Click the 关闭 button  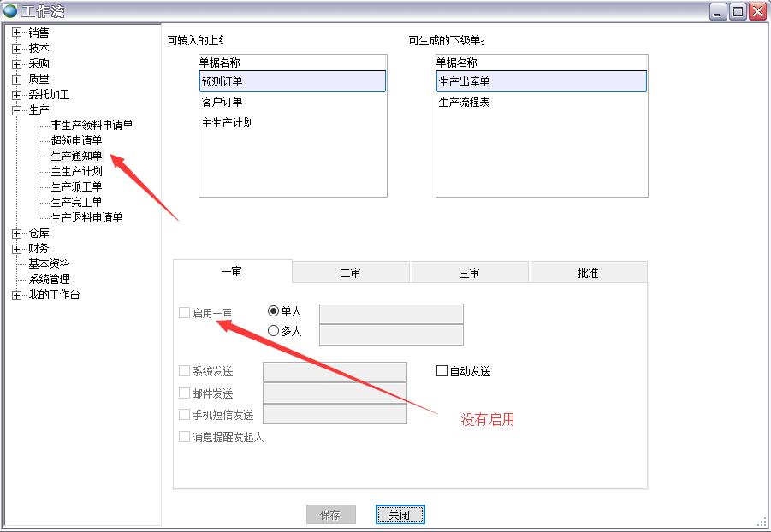point(400,515)
